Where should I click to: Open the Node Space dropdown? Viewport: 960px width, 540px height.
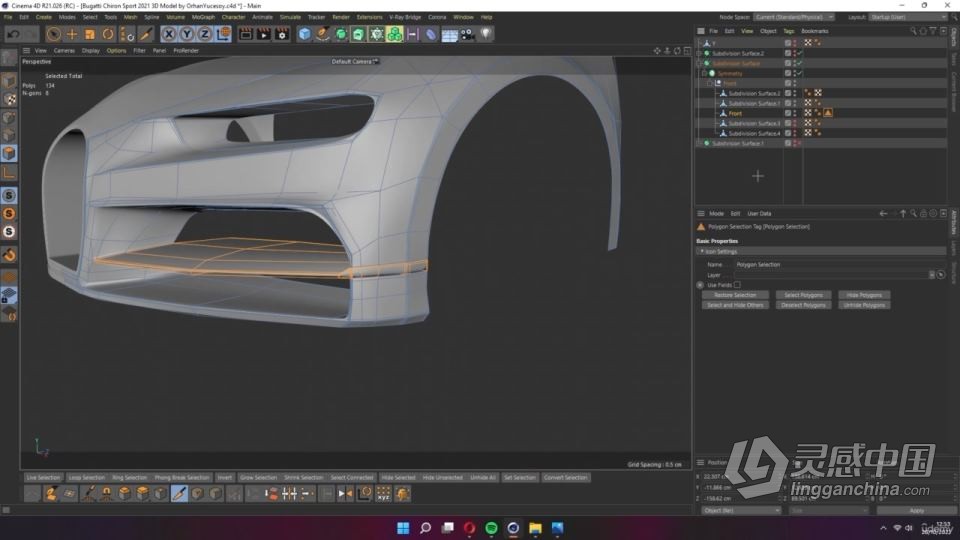point(794,17)
